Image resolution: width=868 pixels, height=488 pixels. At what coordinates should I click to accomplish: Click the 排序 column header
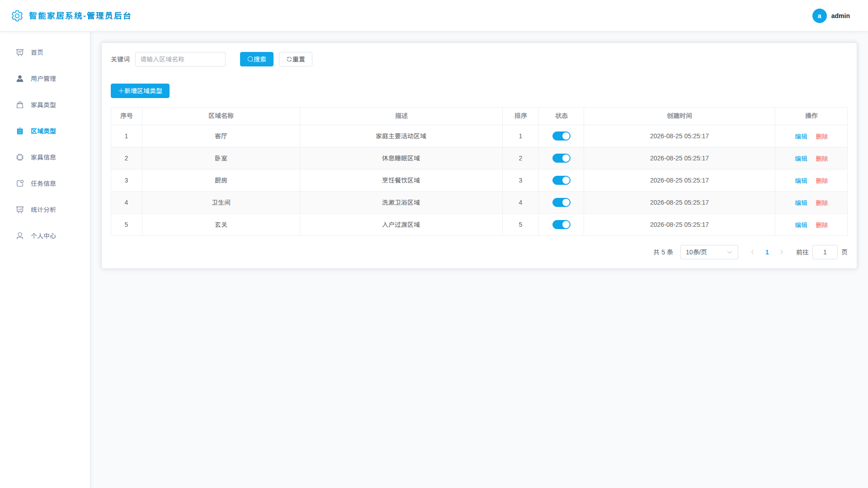point(521,116)
